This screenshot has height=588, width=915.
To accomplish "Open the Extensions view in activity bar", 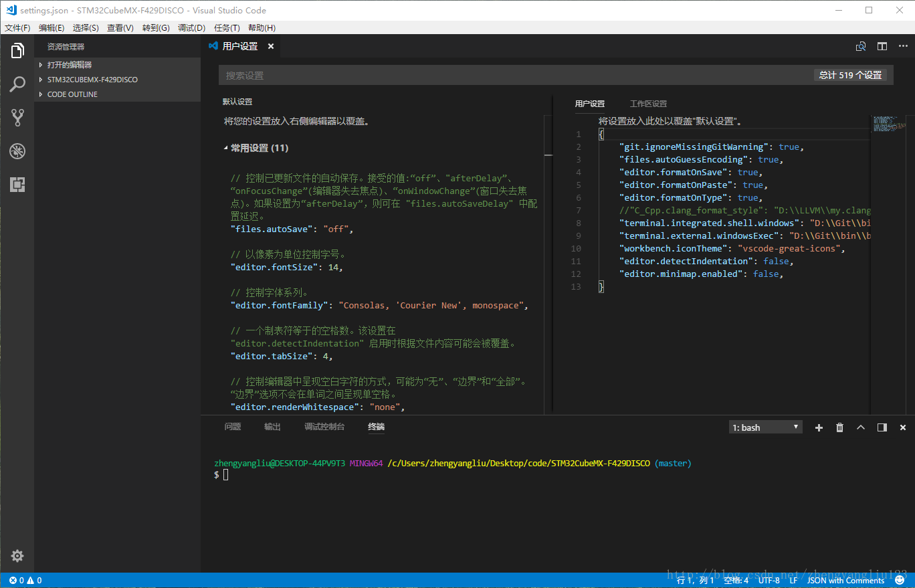I will pyautogui.click(x=17, y=185).
